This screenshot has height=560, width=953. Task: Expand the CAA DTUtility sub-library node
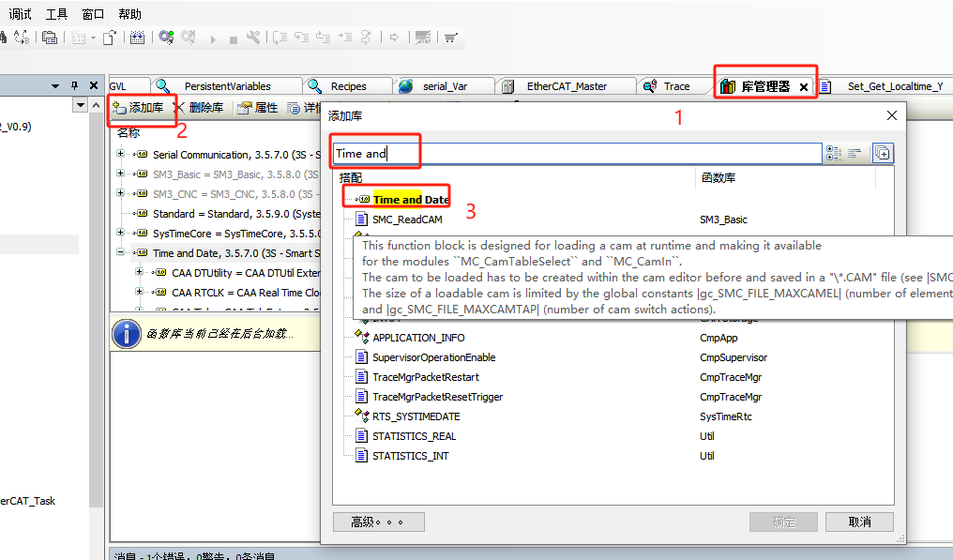click(x=139, y=272)
